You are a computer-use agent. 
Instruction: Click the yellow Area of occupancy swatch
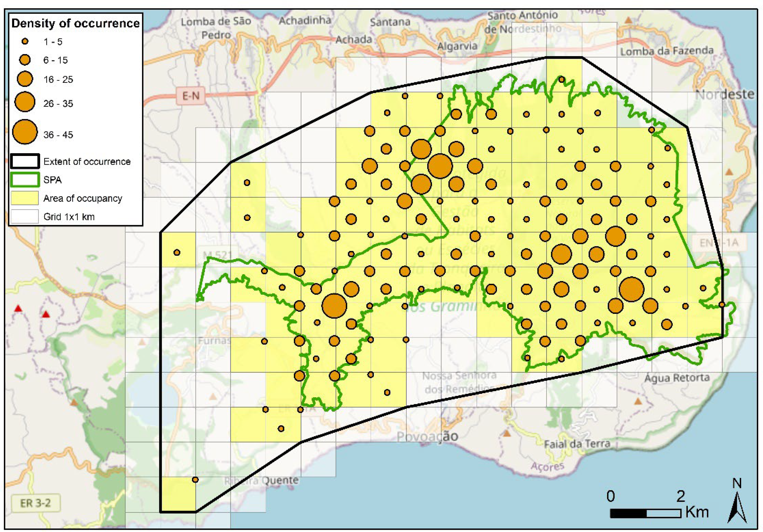(x=25, y=198)
